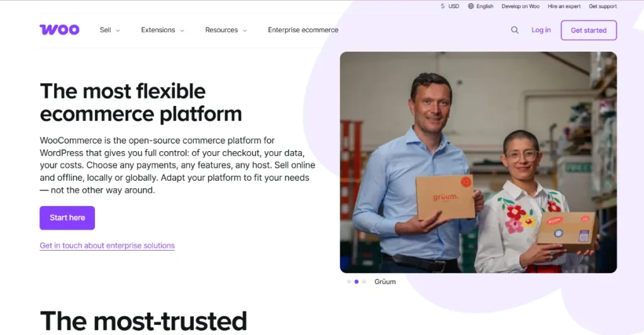Screen dimensions: 644x335
Task: Click Hire an expert link
Action: [564, 6]
